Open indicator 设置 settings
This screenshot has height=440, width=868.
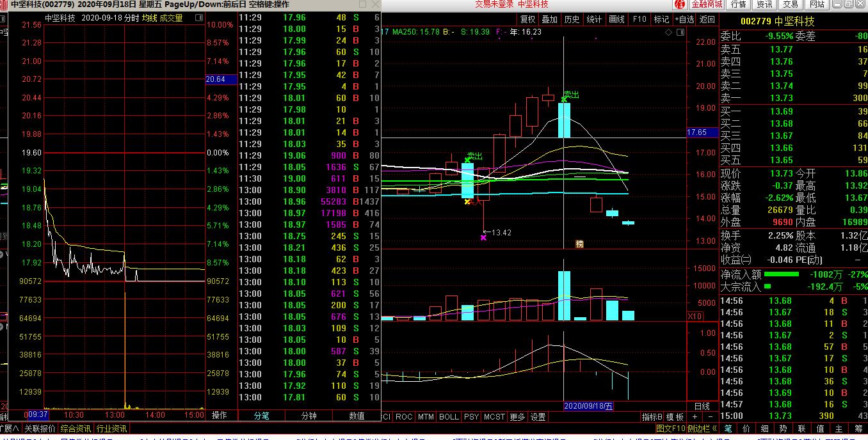pyautogui.click(x=538, y=416)
